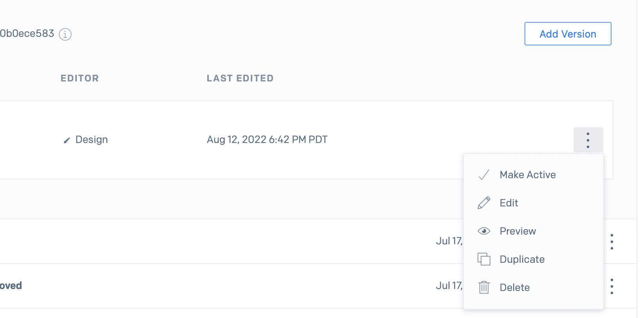Click the Add Version button

click(x=568, y=34)
